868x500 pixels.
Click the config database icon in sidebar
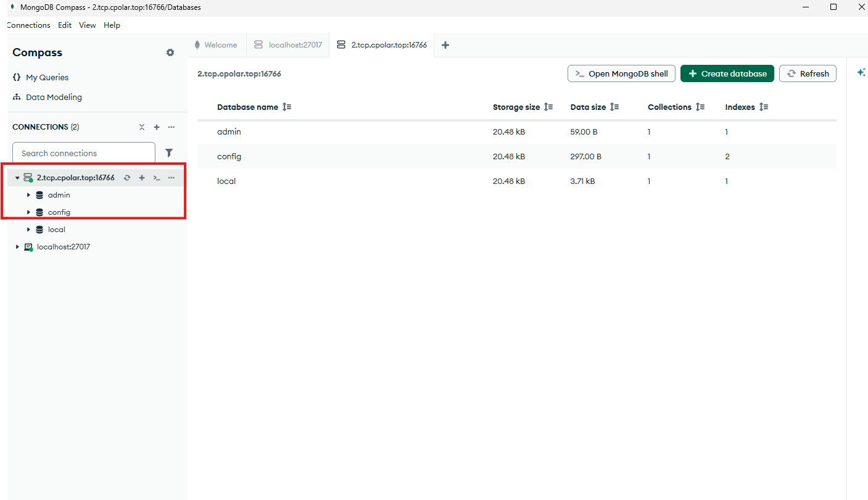coord(39,212)
